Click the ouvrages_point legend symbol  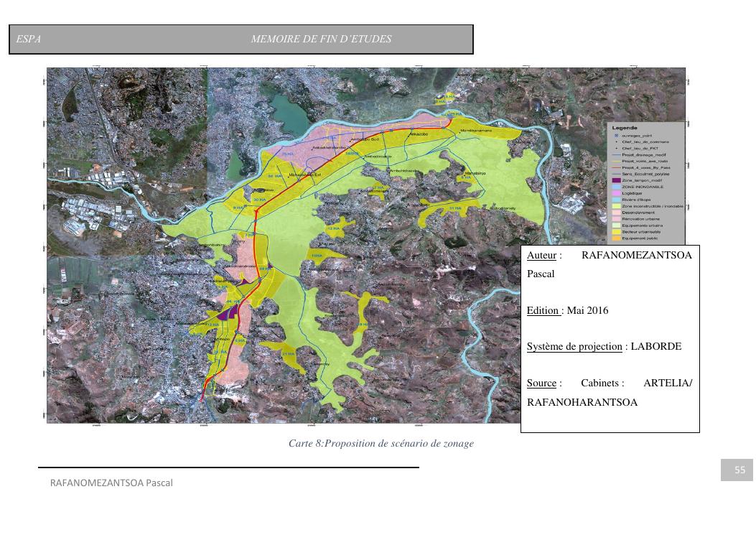tap(615, 136)
